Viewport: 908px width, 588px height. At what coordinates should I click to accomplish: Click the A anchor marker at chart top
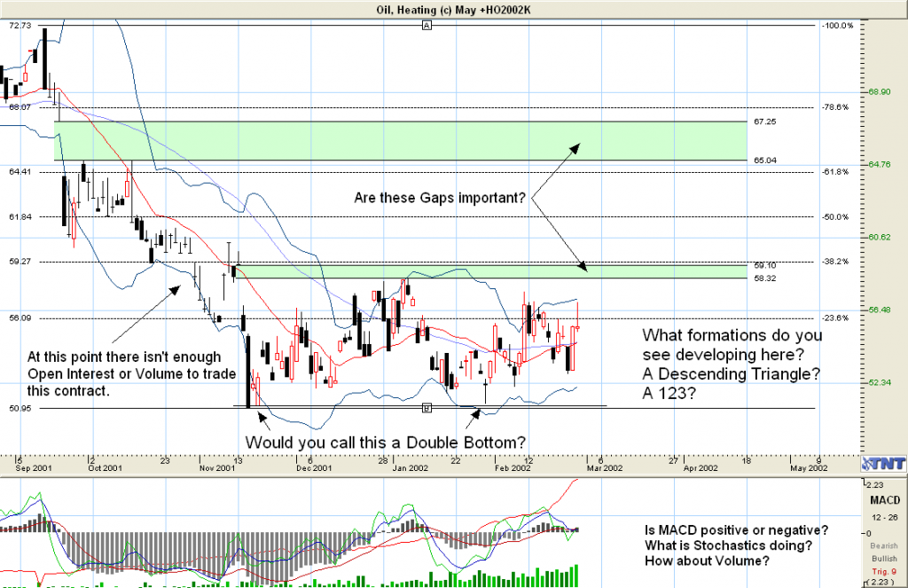[427, 26]
